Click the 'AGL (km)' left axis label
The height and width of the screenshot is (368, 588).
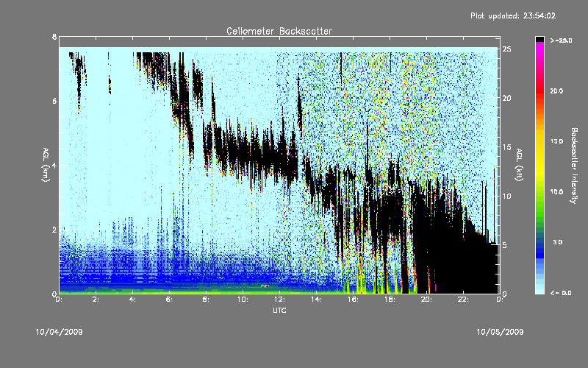click(46, 165)
